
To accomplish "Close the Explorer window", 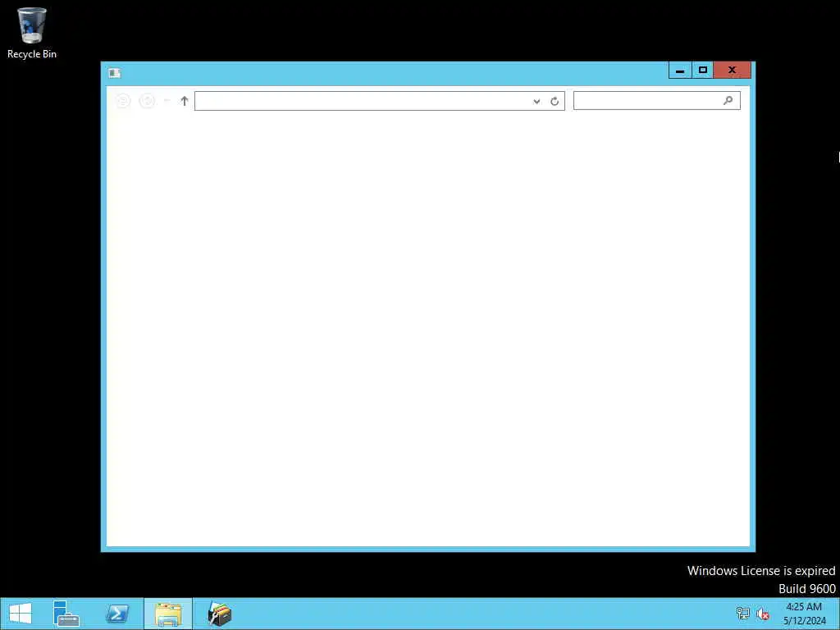I will [x=732, y=71].
